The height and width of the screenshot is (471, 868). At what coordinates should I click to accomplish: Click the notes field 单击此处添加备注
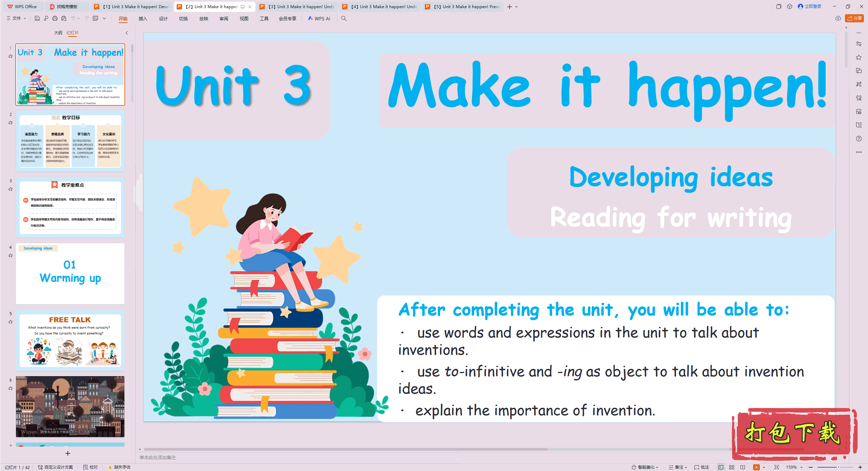pos(158,457)
